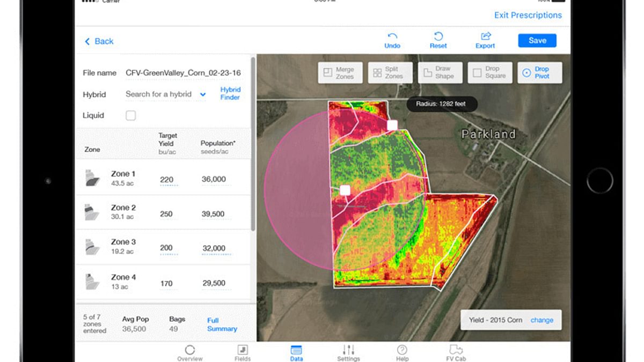
Task: Click the Bags 49 value
Action: point(173,329)
